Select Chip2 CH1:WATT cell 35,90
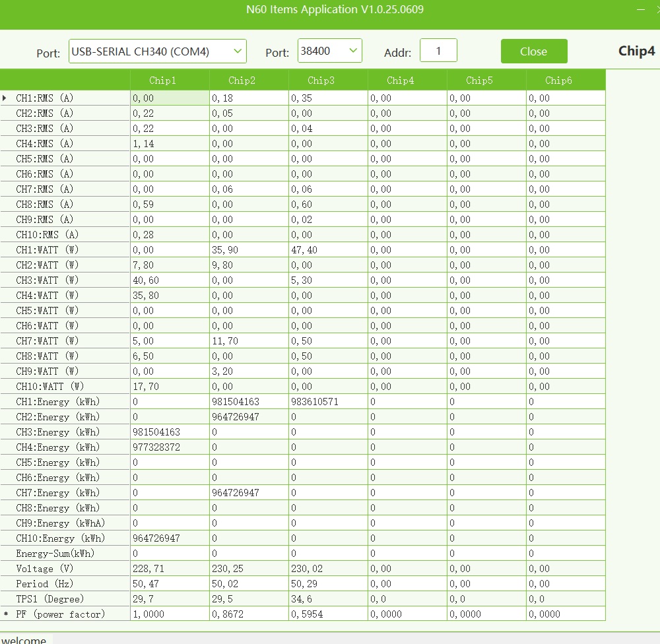The height and width of the screenshot is (644, 660). [249, 250]
